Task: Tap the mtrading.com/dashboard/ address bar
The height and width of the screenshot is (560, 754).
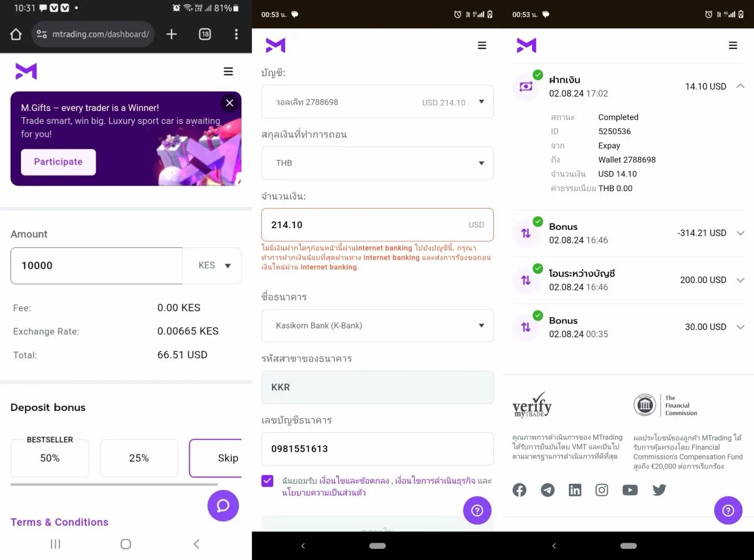Action: pyautogui.click(x=93, y=34)
